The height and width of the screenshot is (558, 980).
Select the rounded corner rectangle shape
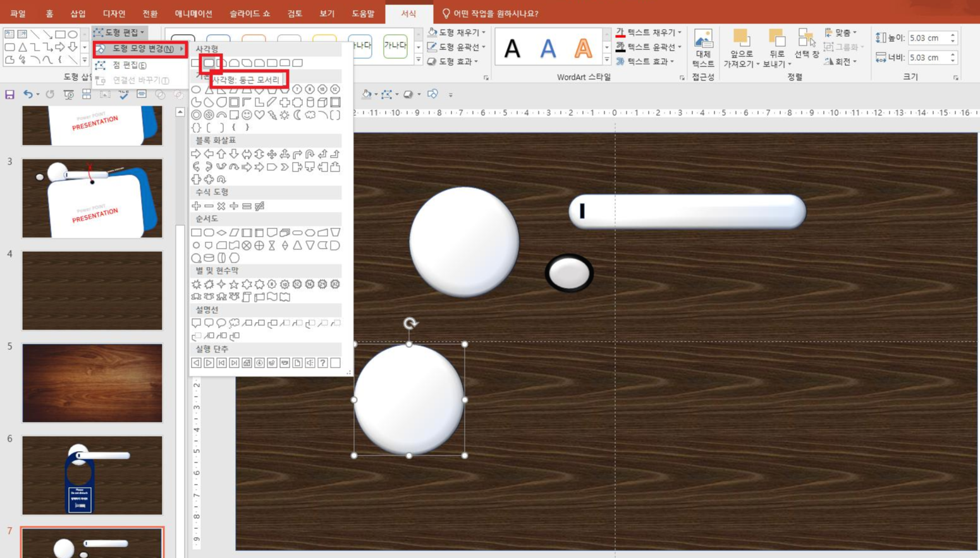click(209, 63)
